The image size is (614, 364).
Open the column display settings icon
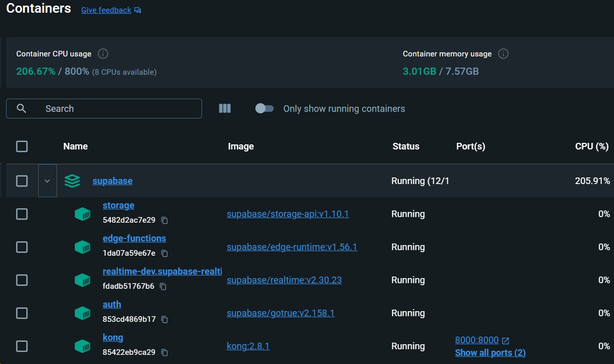pos(225,108)
